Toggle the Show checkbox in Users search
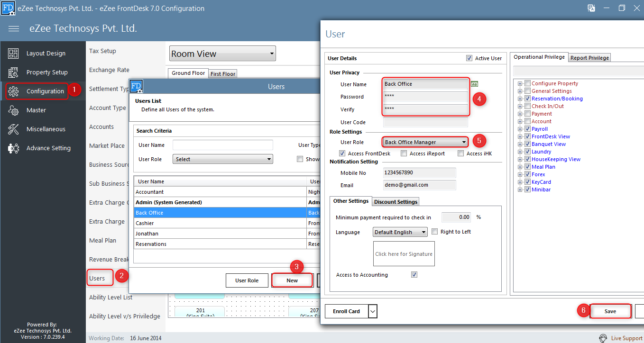The image size is (644, 343). [x=300, y=159]
